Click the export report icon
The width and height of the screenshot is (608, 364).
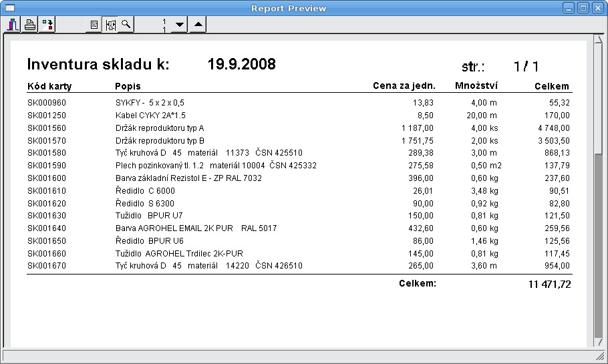coord(47,25)
